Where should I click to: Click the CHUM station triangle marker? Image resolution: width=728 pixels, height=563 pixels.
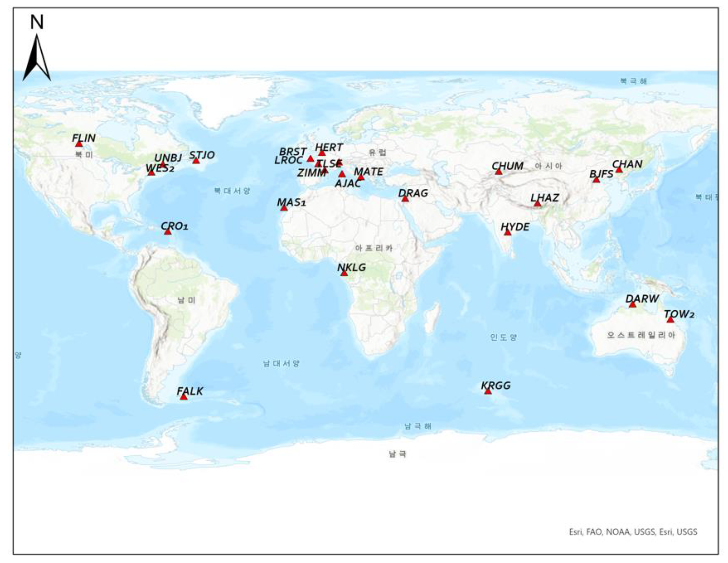[x=498, y=172]
